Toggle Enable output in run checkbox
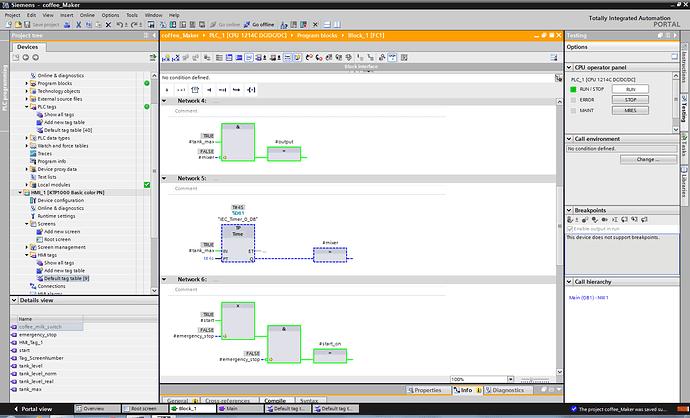 570,229
